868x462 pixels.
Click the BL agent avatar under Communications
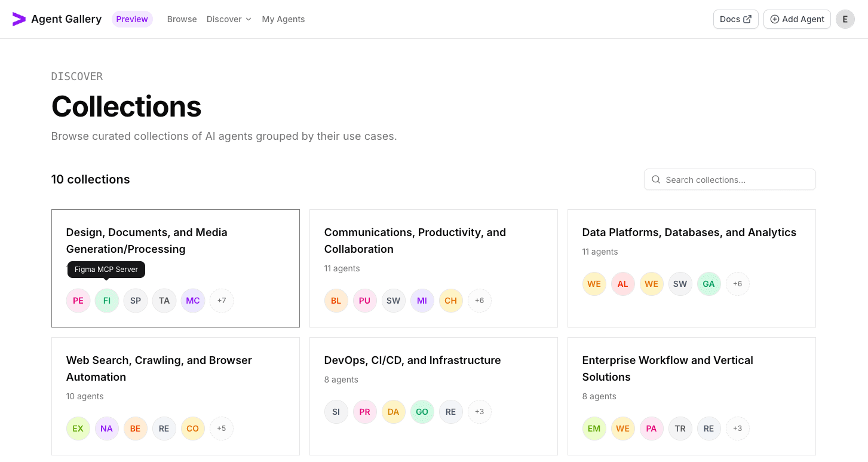click(x=336, y=301)
